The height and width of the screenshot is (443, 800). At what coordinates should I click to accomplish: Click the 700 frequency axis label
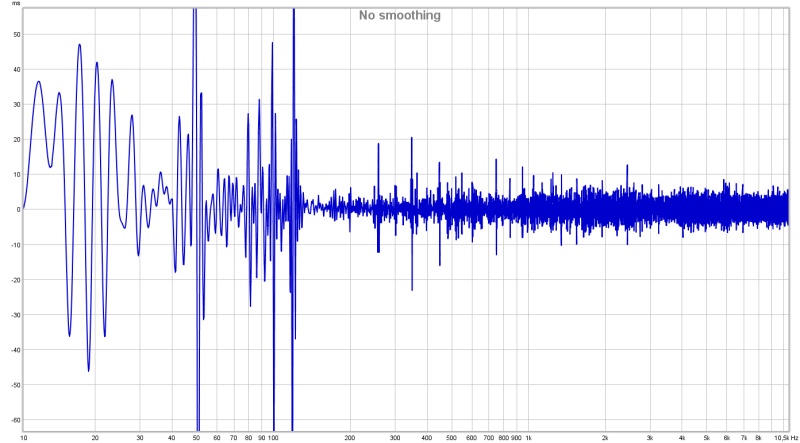click(x=489, y=438)
